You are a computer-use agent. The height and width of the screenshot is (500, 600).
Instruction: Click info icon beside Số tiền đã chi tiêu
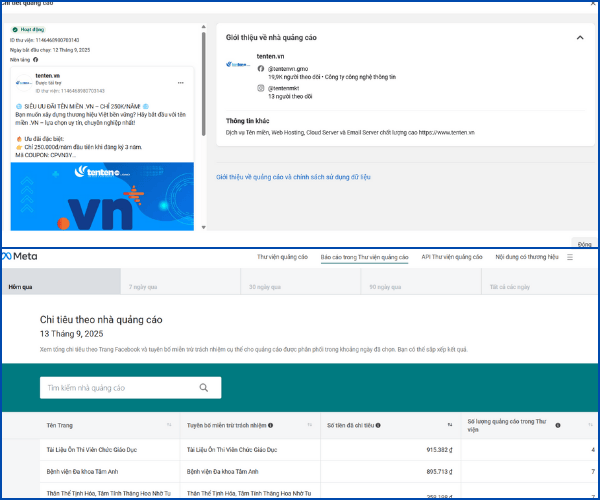click(x=378, y=425)
